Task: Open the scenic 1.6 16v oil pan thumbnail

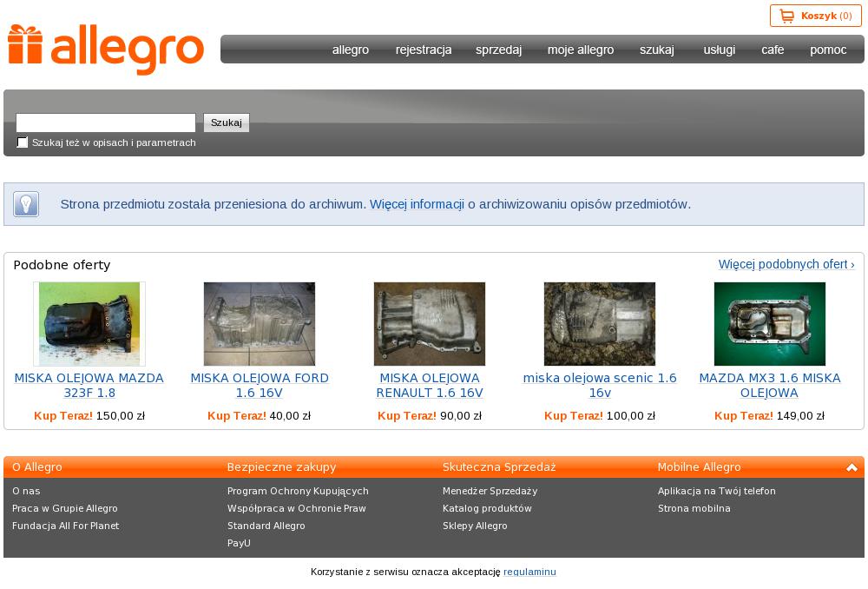Action: click(x=600, y=323)
